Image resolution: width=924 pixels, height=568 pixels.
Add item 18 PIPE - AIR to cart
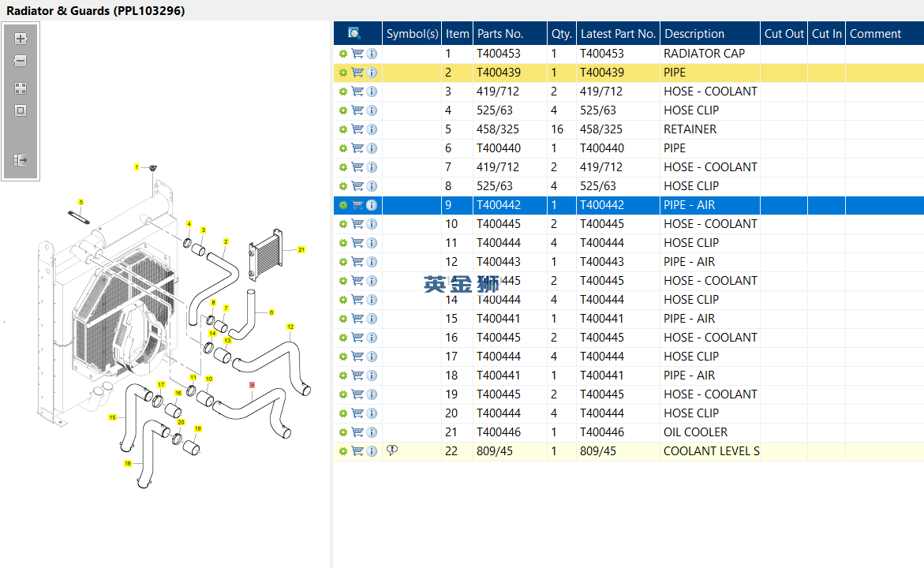pos(357,376)
